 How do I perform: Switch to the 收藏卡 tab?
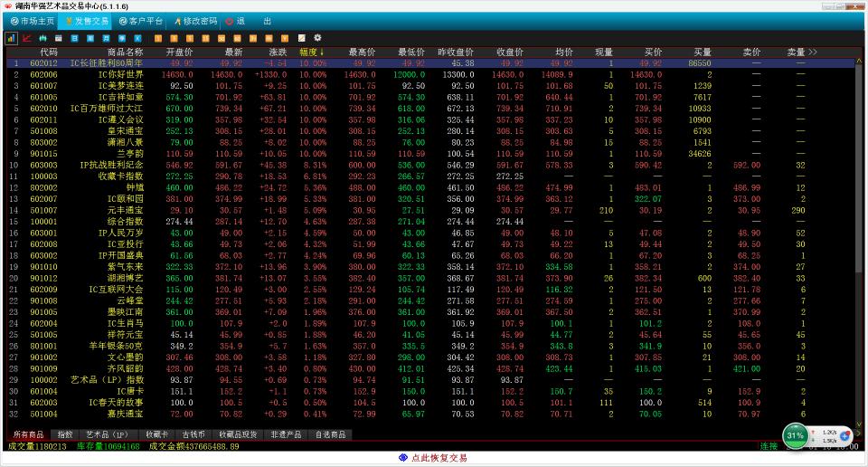pyautogui.click(x=156, y=434)
